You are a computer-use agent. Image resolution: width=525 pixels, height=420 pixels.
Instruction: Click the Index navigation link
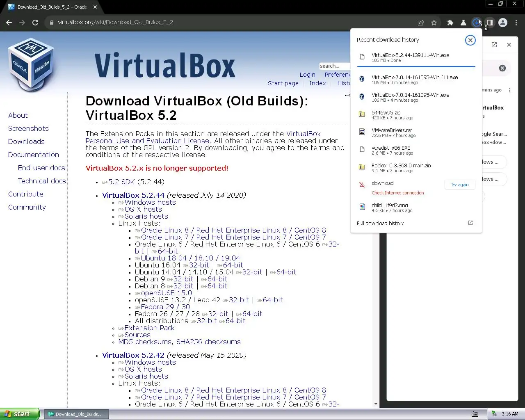point(317,83)
